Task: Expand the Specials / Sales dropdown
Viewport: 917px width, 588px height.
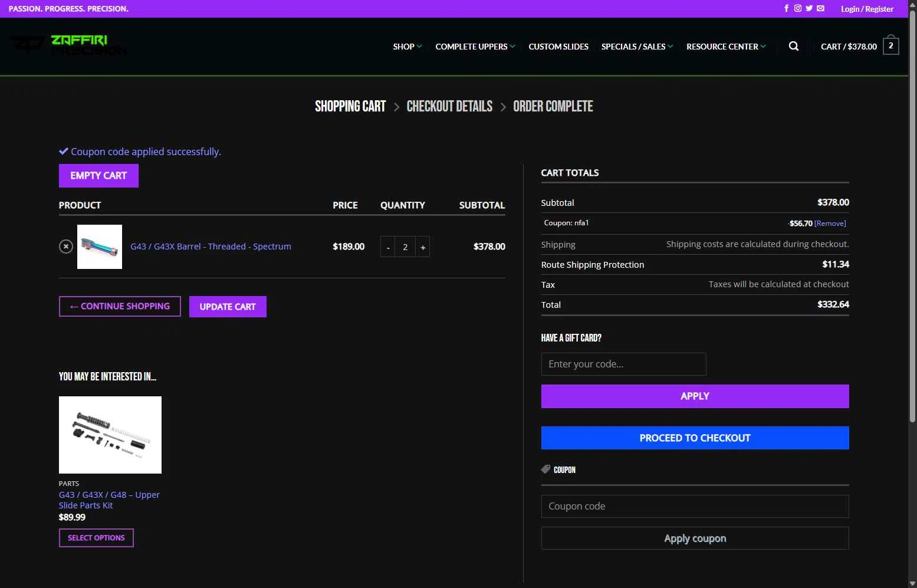Action: tap(637, 47)
